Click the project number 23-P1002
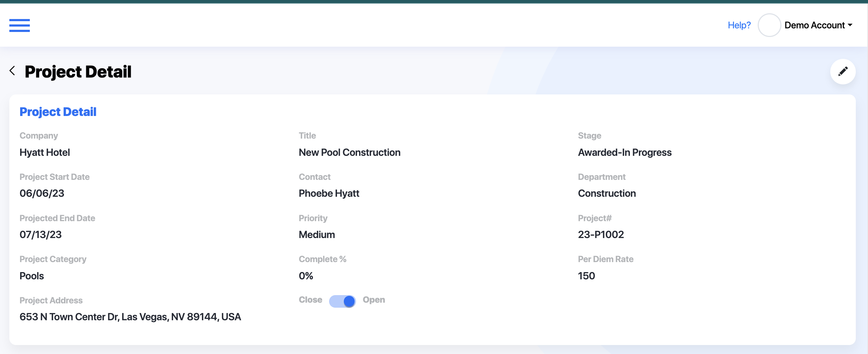868x354 pixels. tap(601, 235)
